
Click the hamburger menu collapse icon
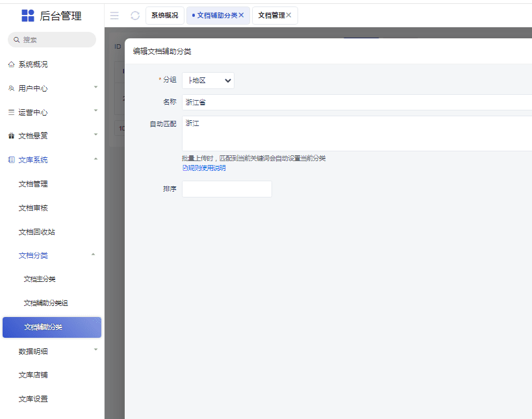point(114,16)
